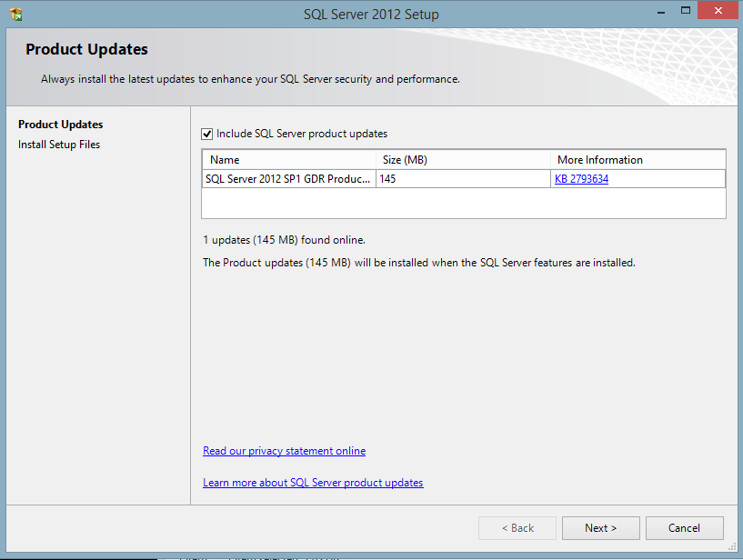Click the More Information column header
The width and height of the screenshot is (743, 560).
coord(638,160)
